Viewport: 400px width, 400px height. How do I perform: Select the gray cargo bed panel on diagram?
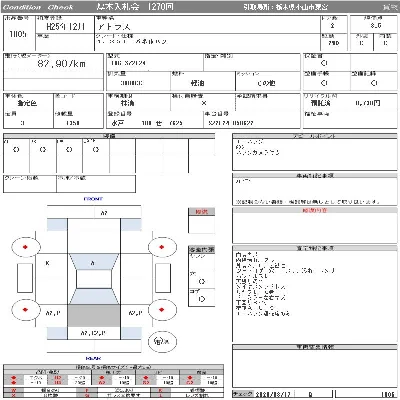(x=94, y=315)
